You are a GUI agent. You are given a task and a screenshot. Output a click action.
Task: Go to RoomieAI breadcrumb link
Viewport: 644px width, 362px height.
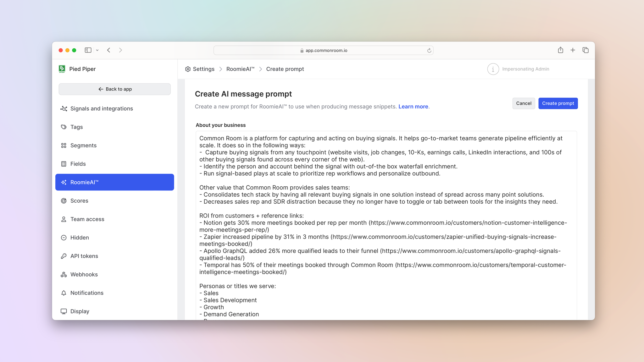[x=240, y=69]
